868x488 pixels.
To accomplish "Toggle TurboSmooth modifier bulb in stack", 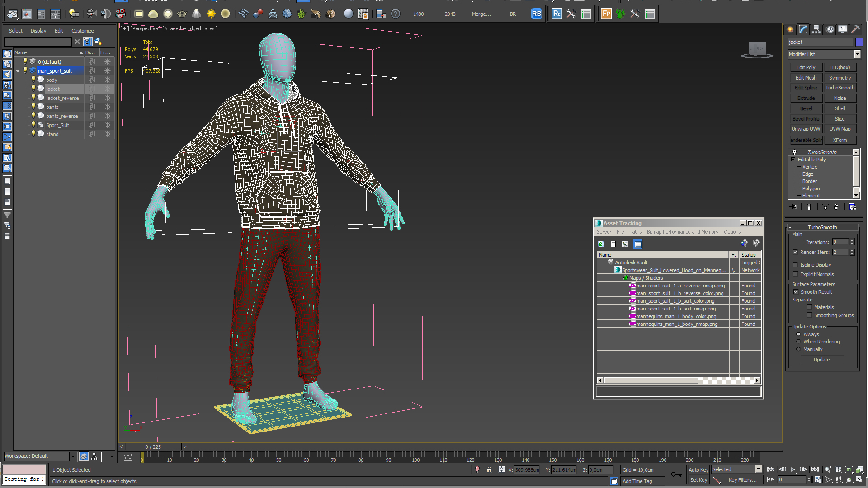I will pos(794,152).
